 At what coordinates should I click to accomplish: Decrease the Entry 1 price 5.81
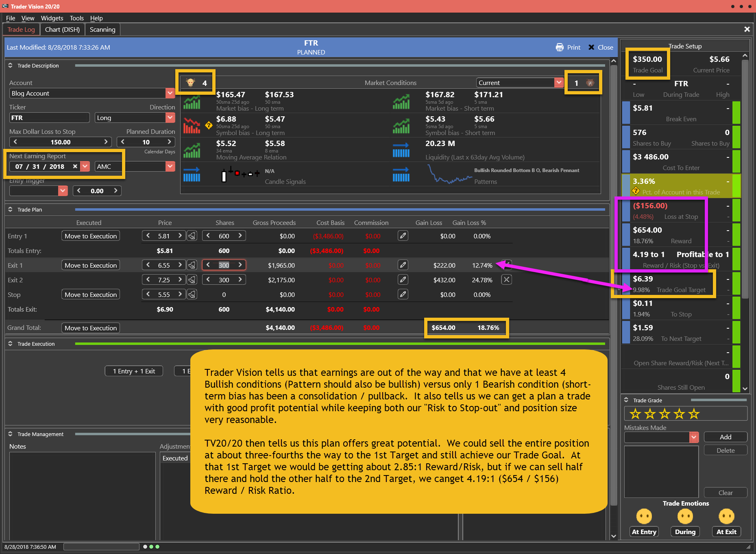(148, 236)
